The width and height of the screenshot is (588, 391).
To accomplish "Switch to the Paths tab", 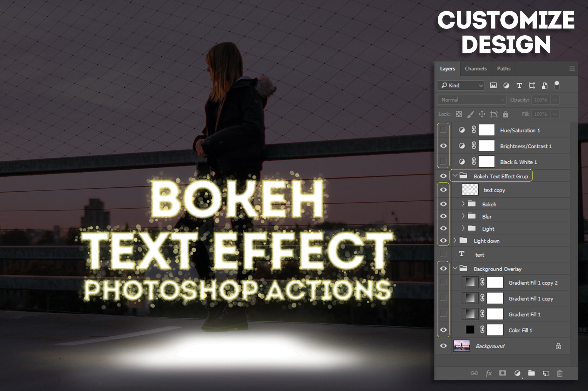I will click(x=504, y=68).
